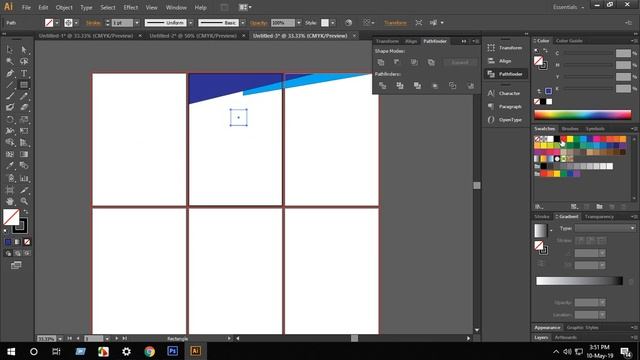Click the Intersect shape mode icon
The height and width of the screenshot is (360, 640).
pos(414,62)
